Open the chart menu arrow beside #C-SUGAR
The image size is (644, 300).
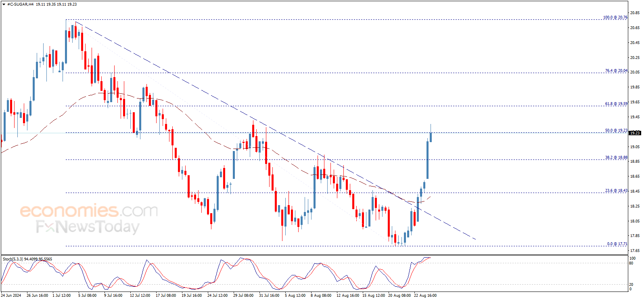4,4
